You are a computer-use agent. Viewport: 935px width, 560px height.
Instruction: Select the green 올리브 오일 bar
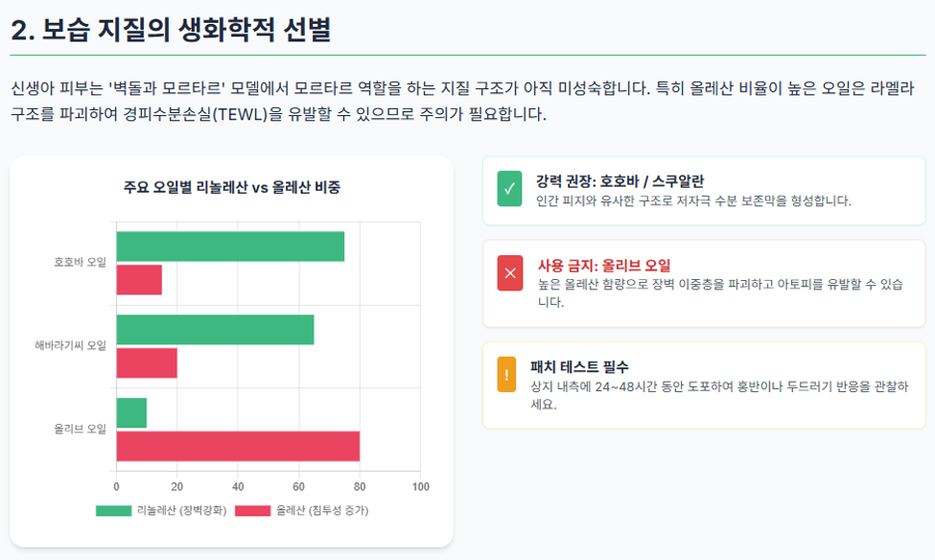coord(131,412)
